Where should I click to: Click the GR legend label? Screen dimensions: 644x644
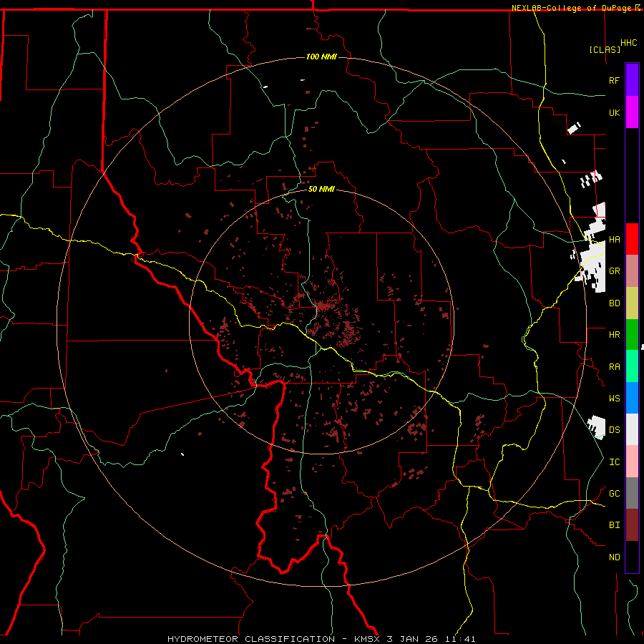click(x=614, y=271)
